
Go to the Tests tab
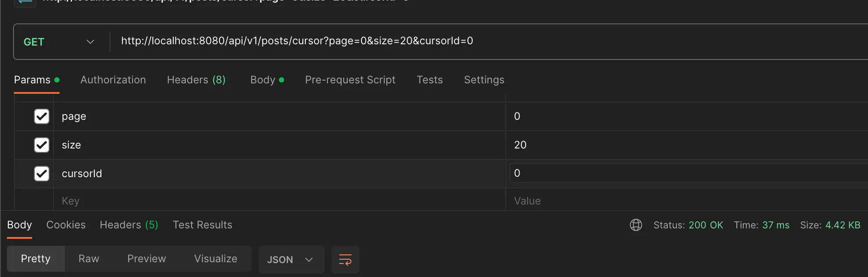click(430, 80)
